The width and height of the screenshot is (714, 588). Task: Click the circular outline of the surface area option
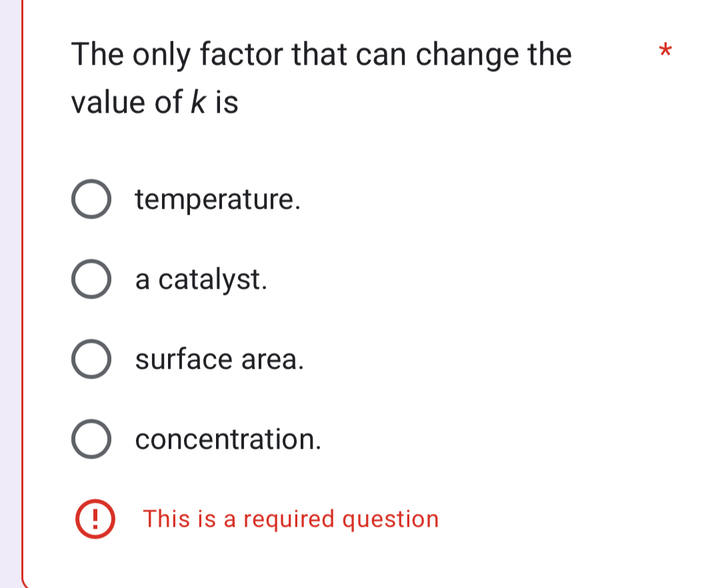coord(91,359)
